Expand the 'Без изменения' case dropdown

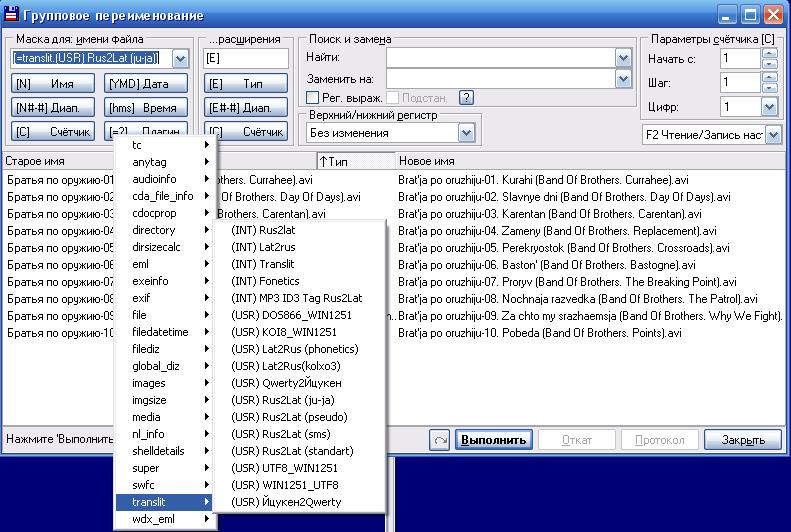(x=466, y=132)
